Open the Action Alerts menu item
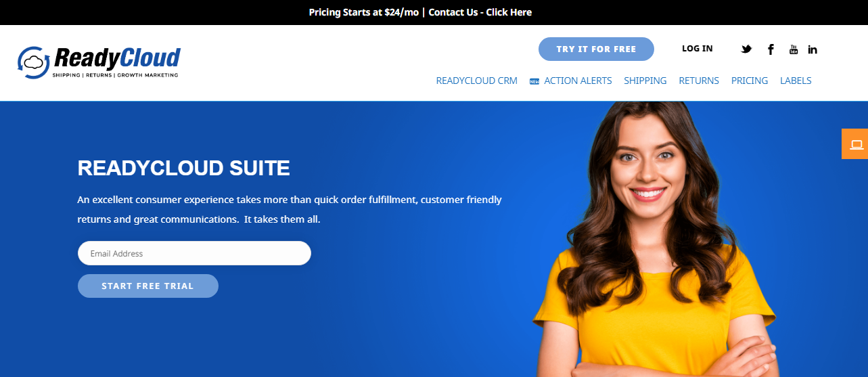Image resolution: width=868 pixels, height=377 pixels. tap(578, 81)
